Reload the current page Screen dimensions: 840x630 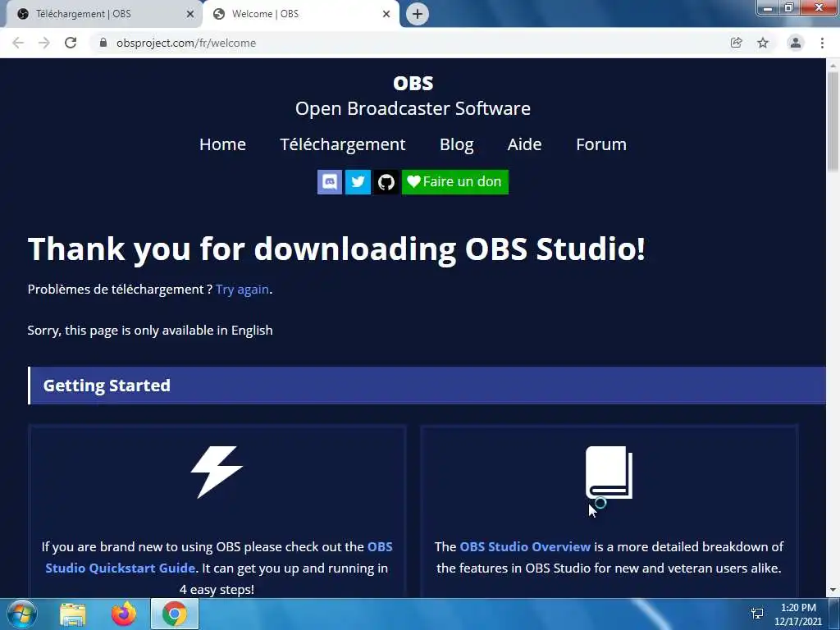coord(71,43)
